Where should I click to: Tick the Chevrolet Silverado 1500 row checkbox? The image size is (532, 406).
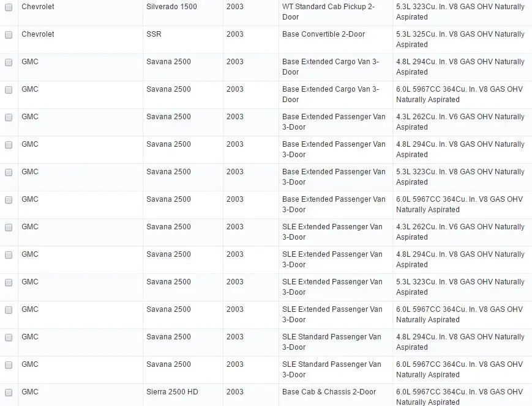9,7
